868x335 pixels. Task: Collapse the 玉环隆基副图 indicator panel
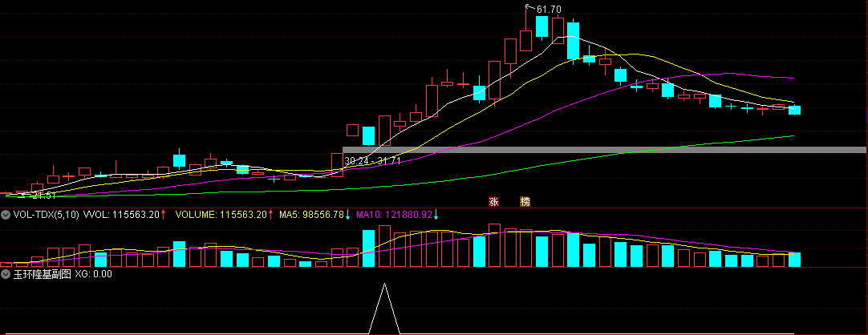tap(6, 273)
